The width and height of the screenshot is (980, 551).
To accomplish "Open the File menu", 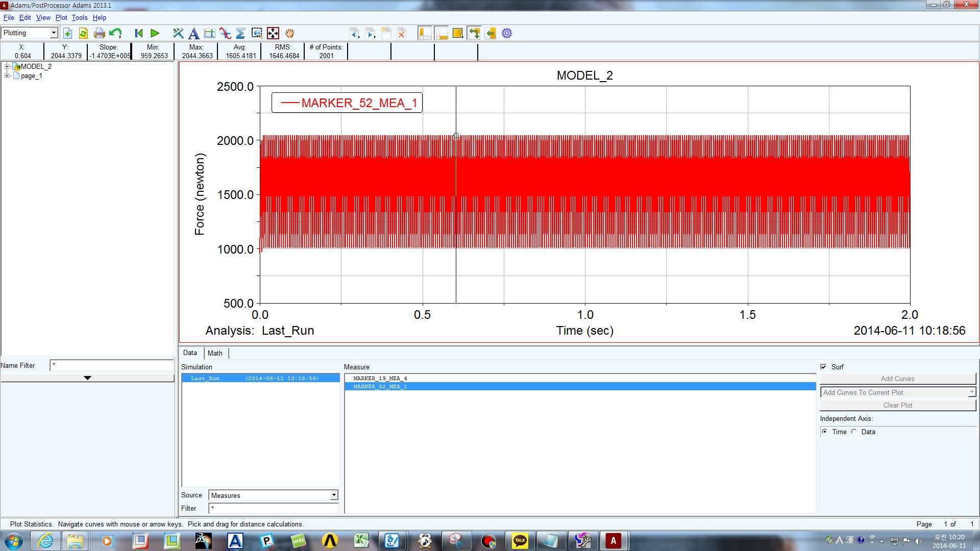I will click(x=9, y=17).
